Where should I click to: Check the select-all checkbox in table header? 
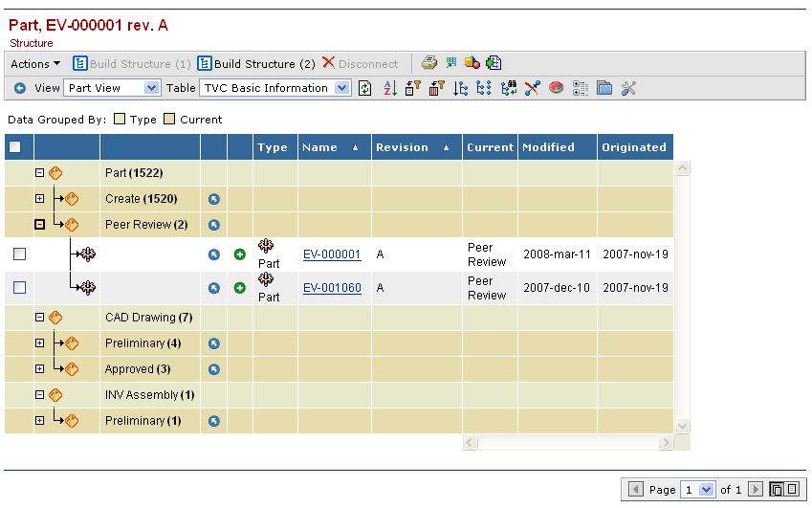pos(15,147)
